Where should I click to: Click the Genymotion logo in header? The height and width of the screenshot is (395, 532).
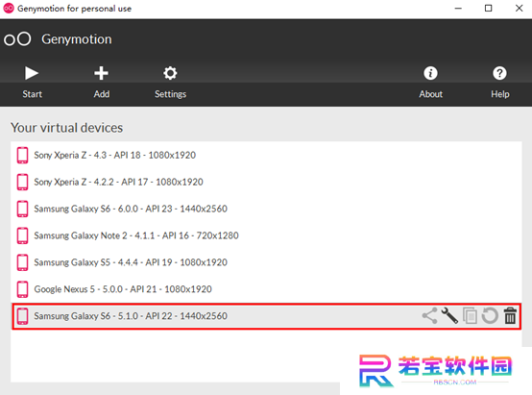[x=17, y=39]
